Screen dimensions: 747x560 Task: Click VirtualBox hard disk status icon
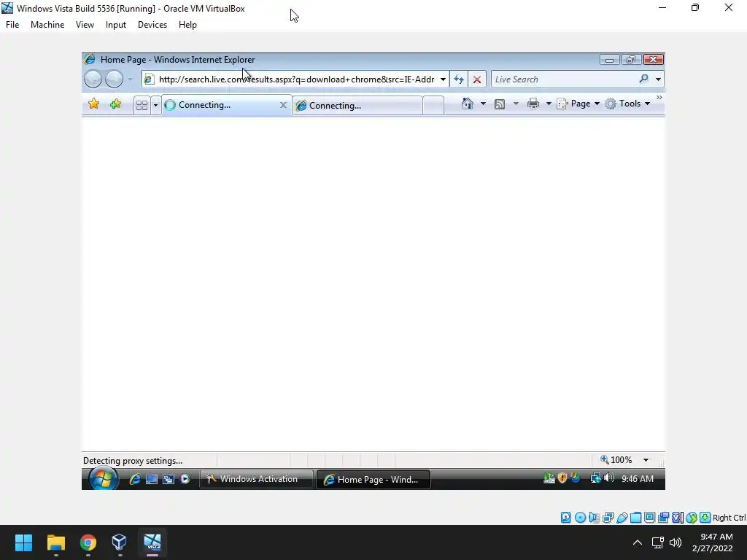(x=565, y=517)
